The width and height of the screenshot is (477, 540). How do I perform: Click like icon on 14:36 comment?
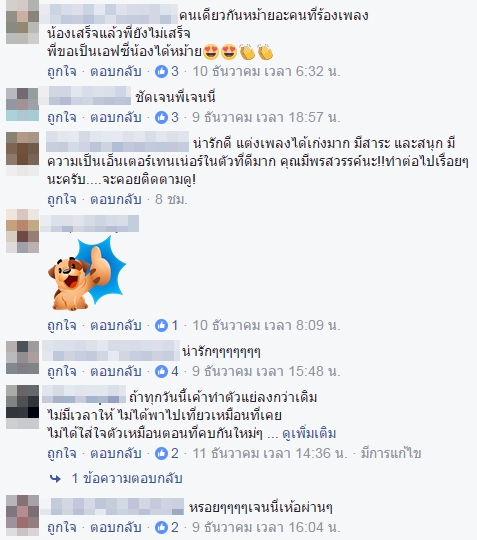[x=161, y=453]
